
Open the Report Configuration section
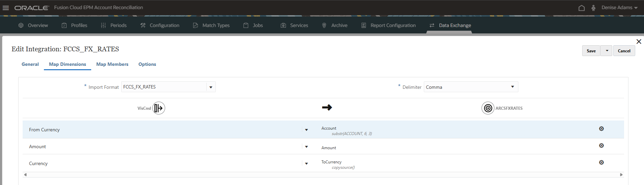tap(388, 25)
